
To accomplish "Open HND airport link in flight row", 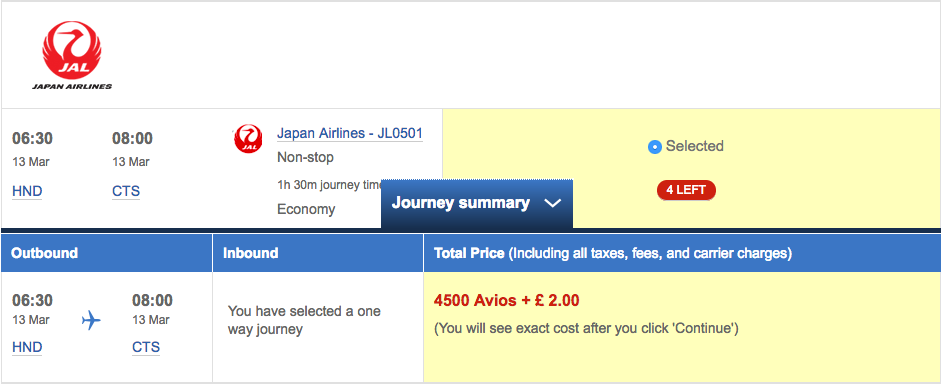I will (x=27, y=192).
